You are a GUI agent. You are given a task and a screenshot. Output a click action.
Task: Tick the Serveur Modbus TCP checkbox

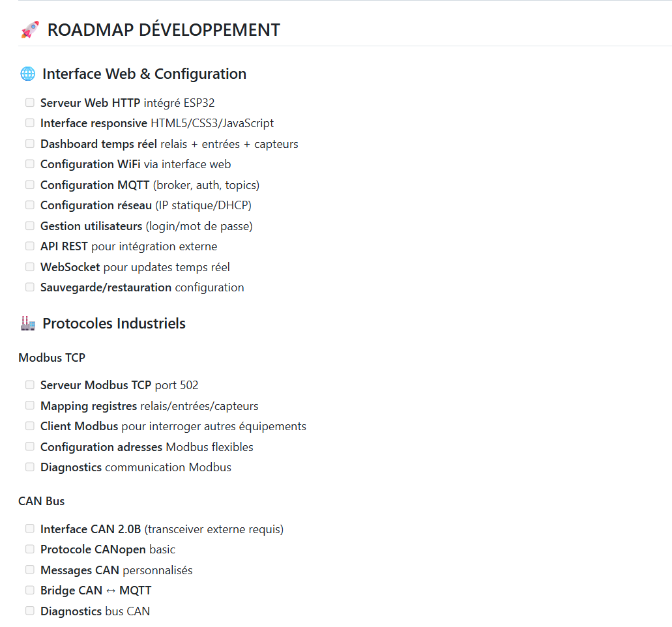click(30, 385)
